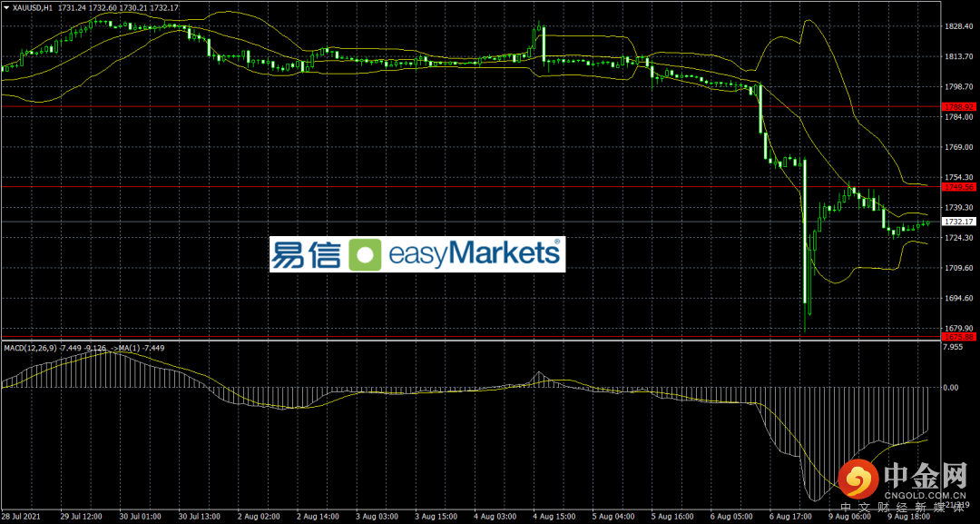Viewport: 980px width, 524px height.
Task: Click the 4 Aug 15:00 time label
Action: 555,518
